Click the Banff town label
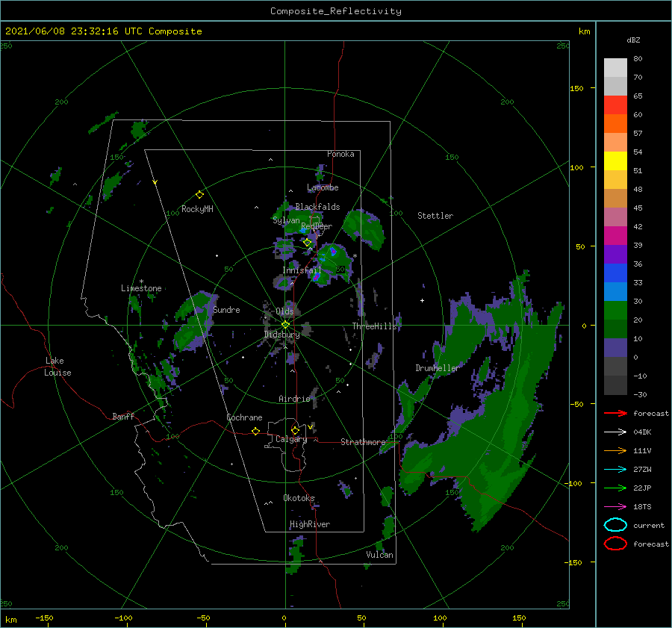Screen dimensions: 672x628 [123, 416]
